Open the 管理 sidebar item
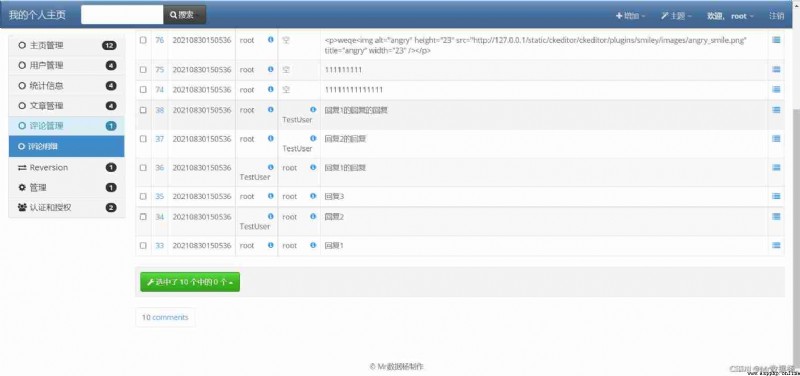800x376 pixels. click(x=67, y=188)
